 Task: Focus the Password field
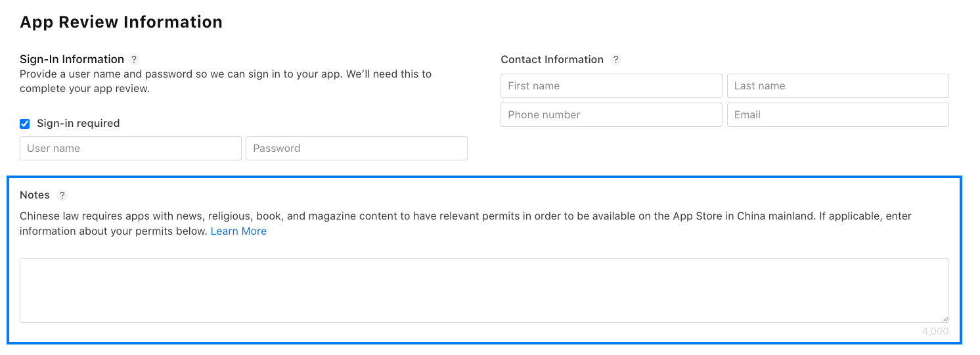[x=357, y=149]
